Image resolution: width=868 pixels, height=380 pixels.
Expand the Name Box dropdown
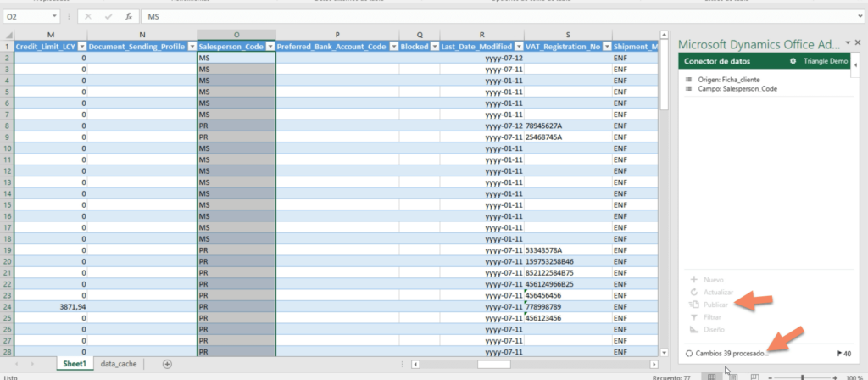55,16
